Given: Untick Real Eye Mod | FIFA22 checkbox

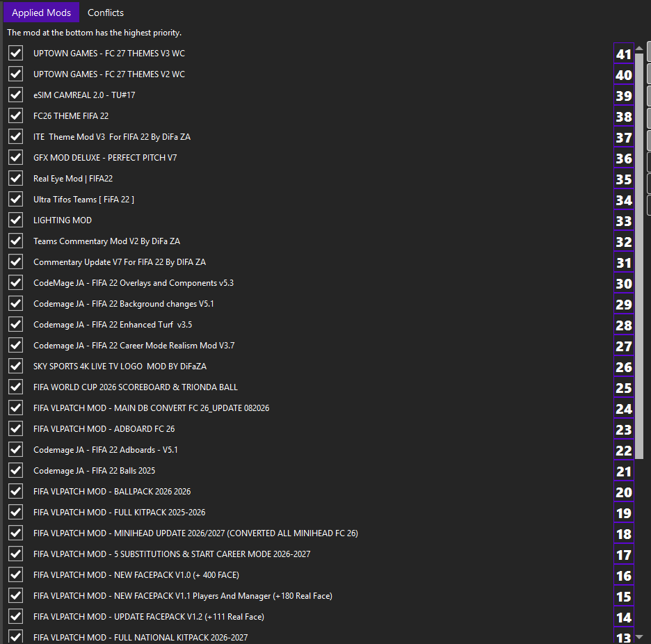Looking at the screenshot, I should pos(16,178).
